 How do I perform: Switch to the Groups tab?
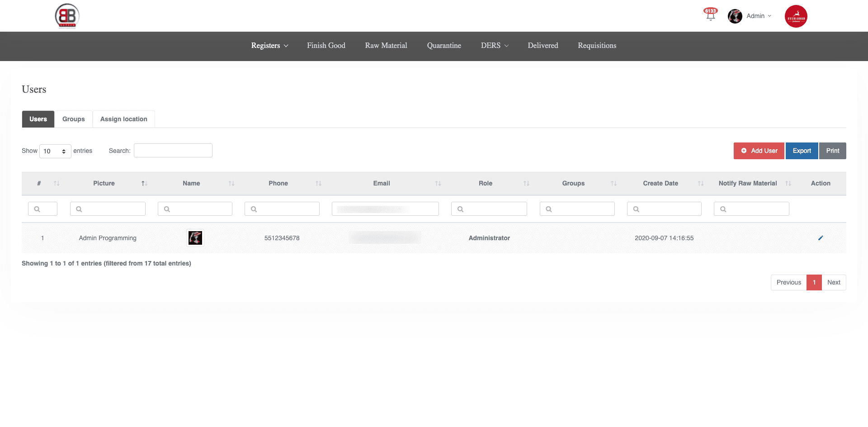[74, 119]
